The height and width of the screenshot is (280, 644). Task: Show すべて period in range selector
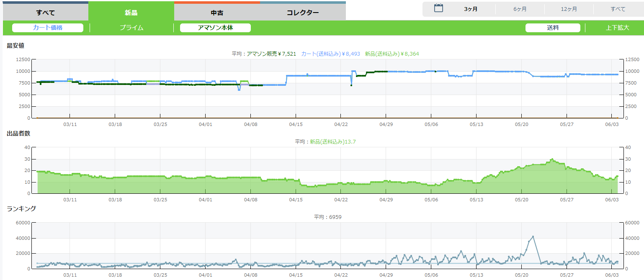point(618,9)
